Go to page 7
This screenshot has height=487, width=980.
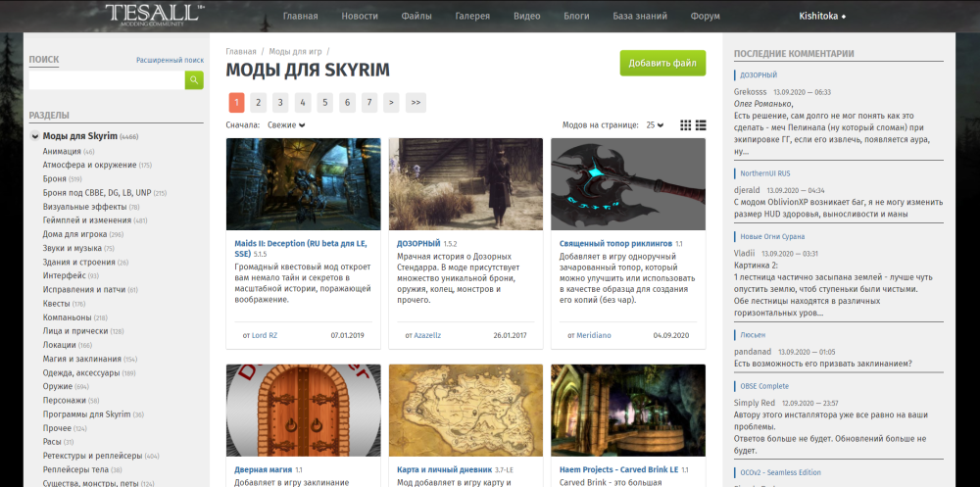tap(369, 102)
